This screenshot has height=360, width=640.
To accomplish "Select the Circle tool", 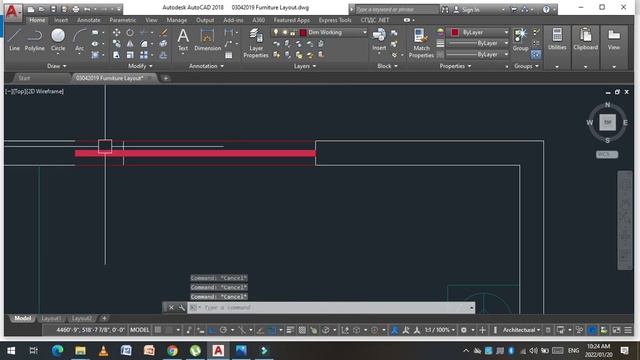I will click(x=58, y=40).
